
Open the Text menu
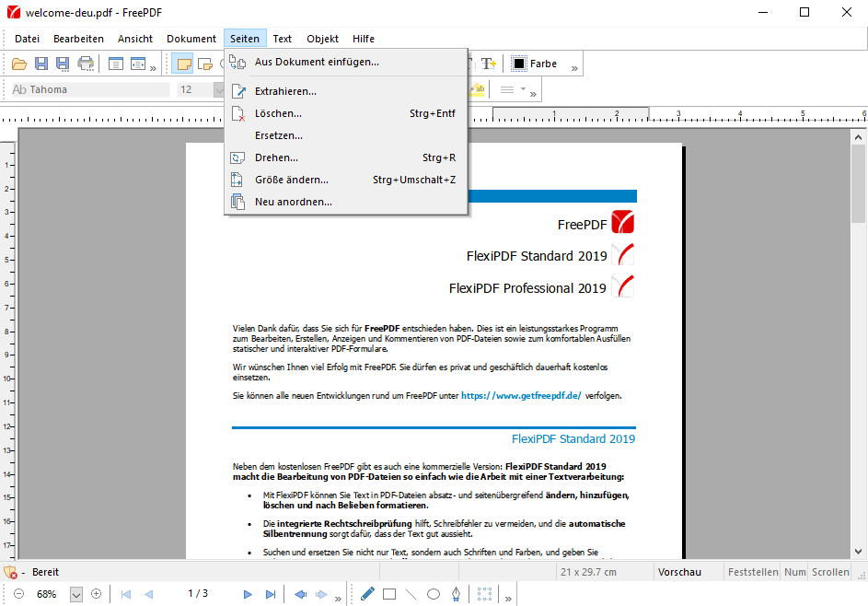click(283, 39)
